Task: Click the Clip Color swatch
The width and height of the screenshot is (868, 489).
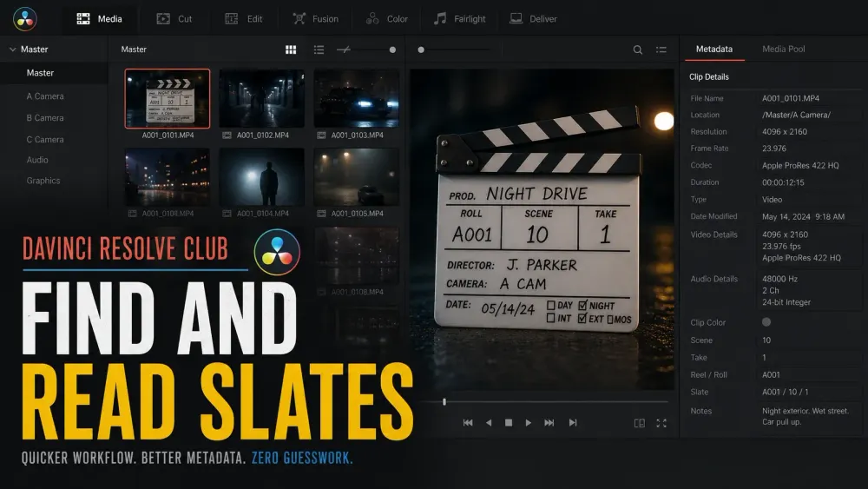Action: [766, 321]
